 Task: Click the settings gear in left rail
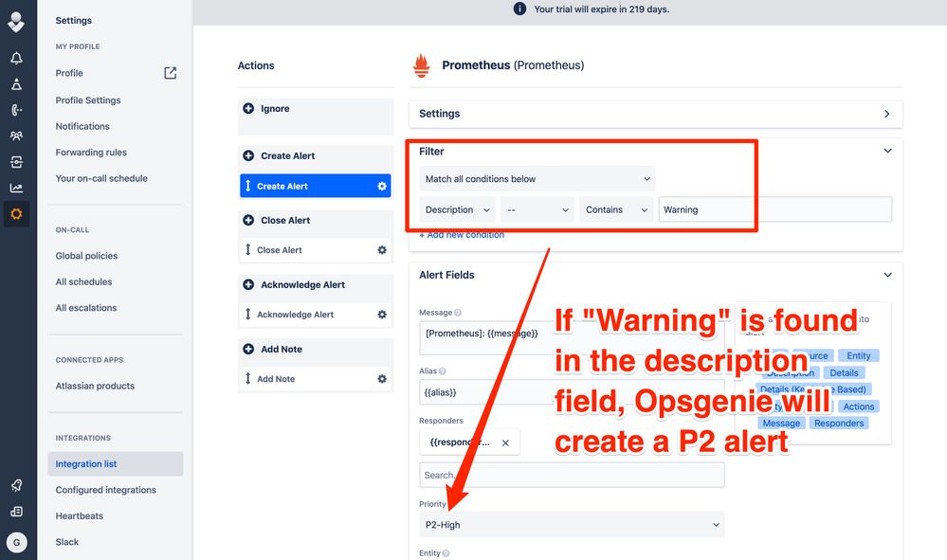pyautogui.click(x=16, y=213)
